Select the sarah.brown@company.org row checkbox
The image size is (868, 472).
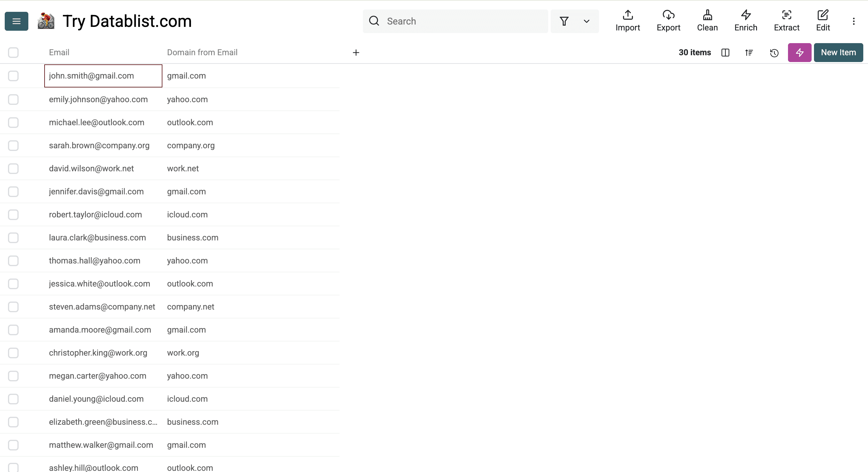13,145
